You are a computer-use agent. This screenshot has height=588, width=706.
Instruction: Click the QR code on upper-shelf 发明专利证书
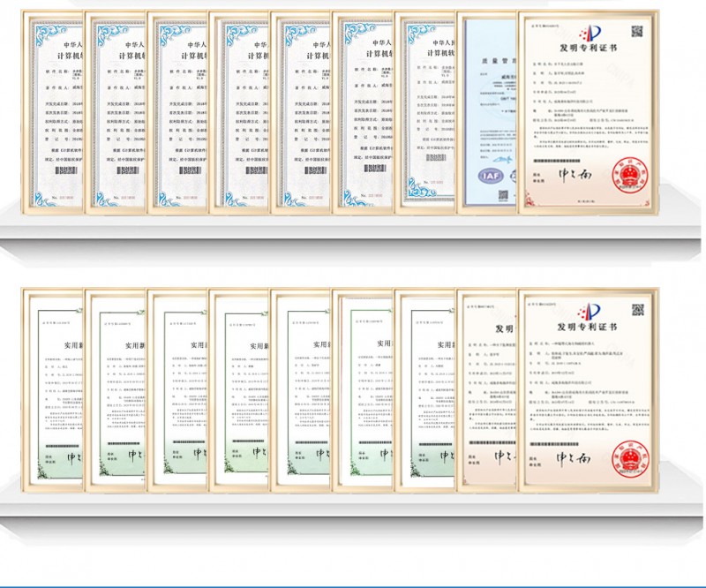click(636, 32)
